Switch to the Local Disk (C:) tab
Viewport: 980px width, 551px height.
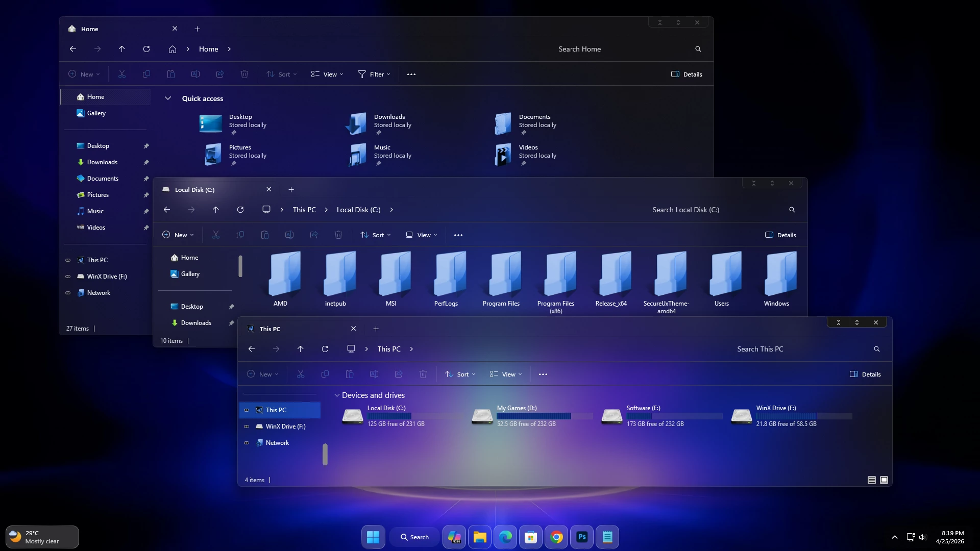pyautogui.click(x=195, y=189)
